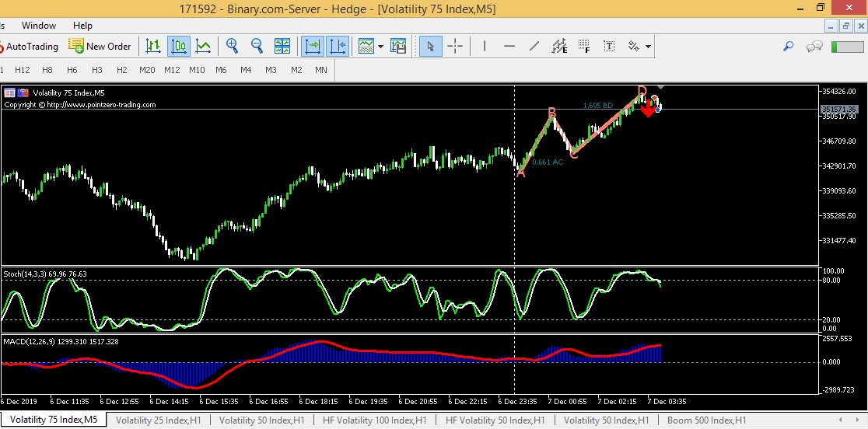The height and width of the screenshot is (429, 868).
Task: Select the crosshair tool
Action: tap(455, 47)
